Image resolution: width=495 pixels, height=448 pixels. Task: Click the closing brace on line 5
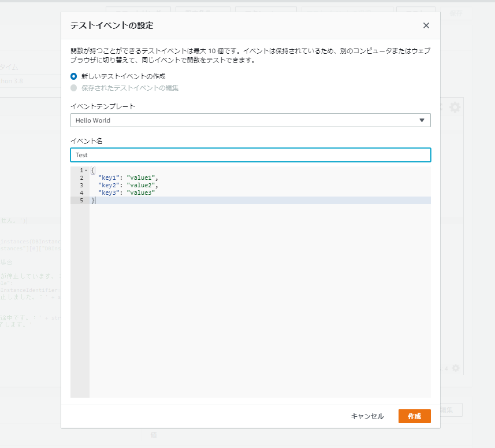[x=93, y=201]
